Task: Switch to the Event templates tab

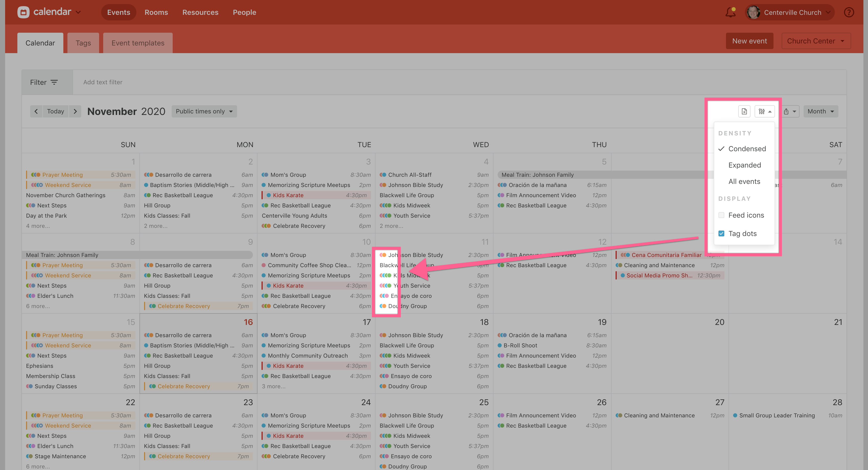Action: 138,43
